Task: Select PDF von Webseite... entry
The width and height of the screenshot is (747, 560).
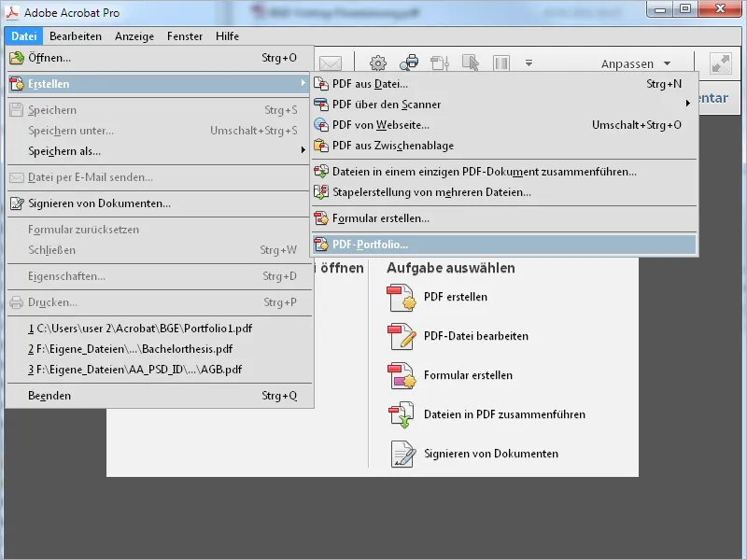Action: [505, 125]
